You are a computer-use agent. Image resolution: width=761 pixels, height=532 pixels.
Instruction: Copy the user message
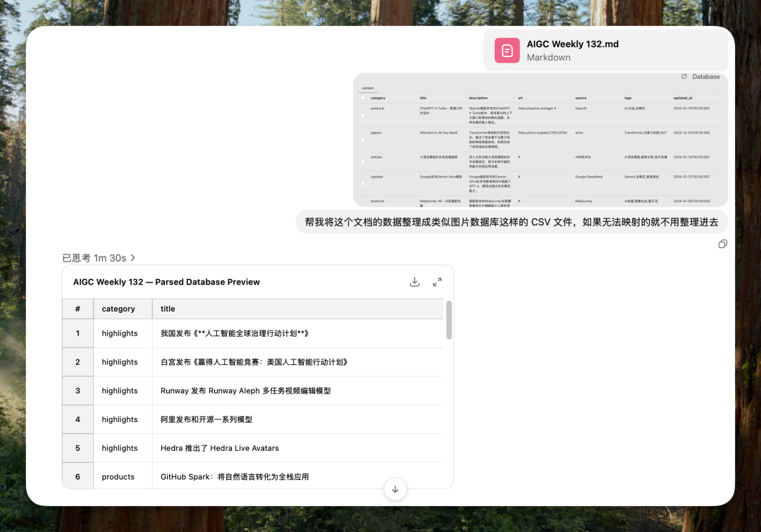pyautogui.click(x=723, y=245)
